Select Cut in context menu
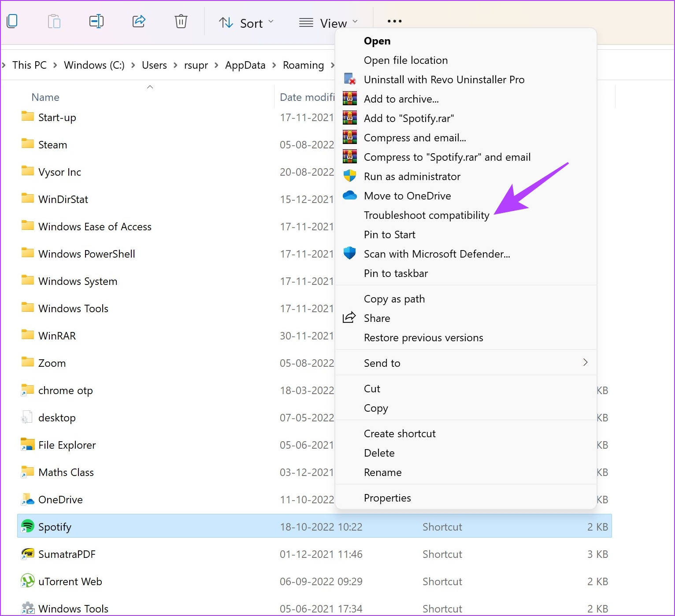The width and height of the screenshot is (675, 616). point(466,389)
